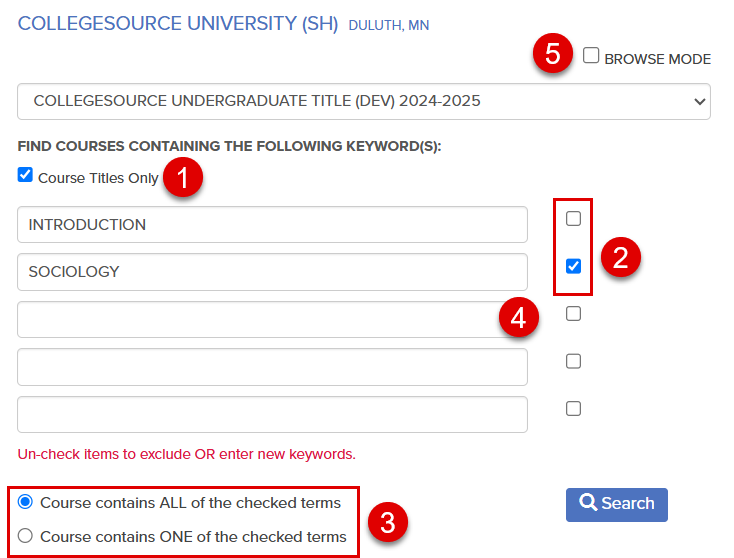Click the red number 4 callout badge

tap(519, 317)
